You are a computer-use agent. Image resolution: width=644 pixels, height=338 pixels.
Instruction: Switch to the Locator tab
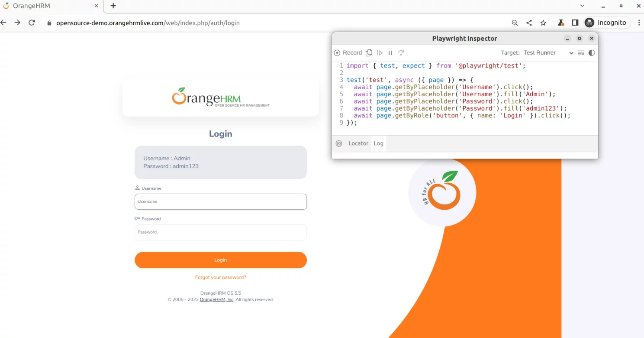tap(358, 143)
